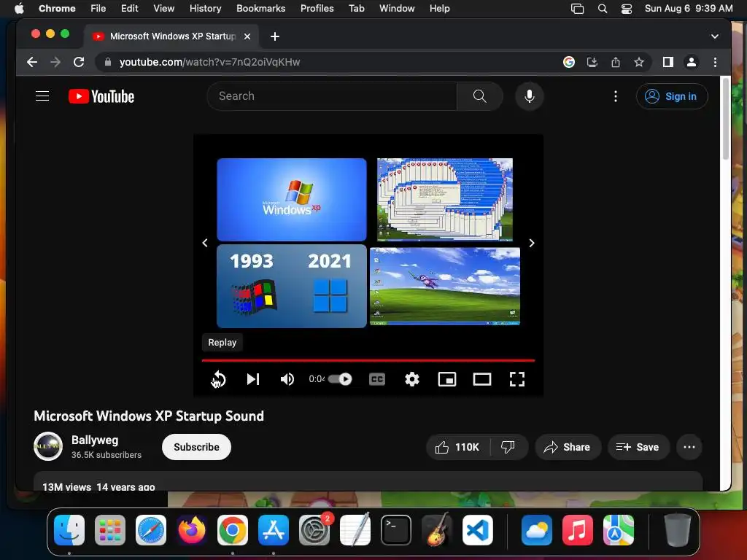Show previous suggested videos arrow

coord(205,243)
